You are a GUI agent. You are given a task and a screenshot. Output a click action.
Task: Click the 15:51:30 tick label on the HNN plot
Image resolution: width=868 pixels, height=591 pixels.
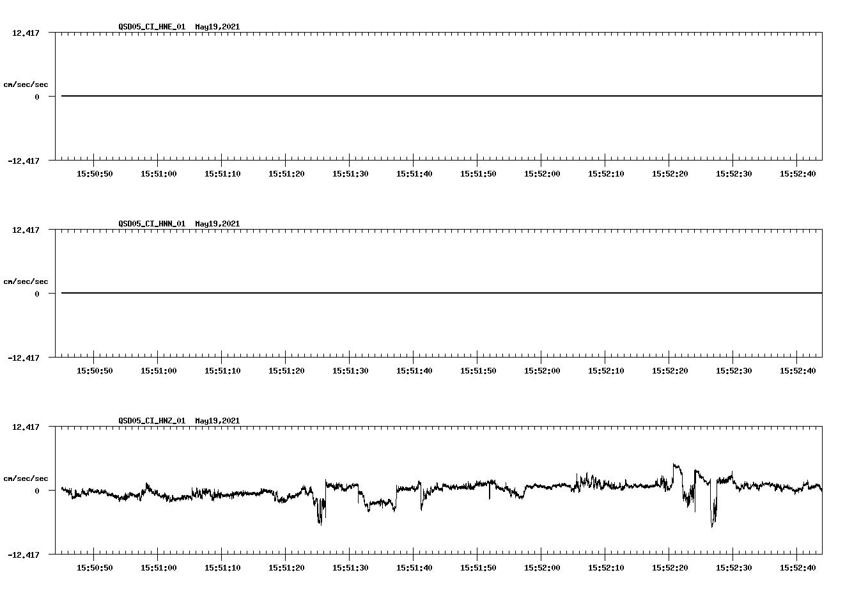(x=350, y=369)
